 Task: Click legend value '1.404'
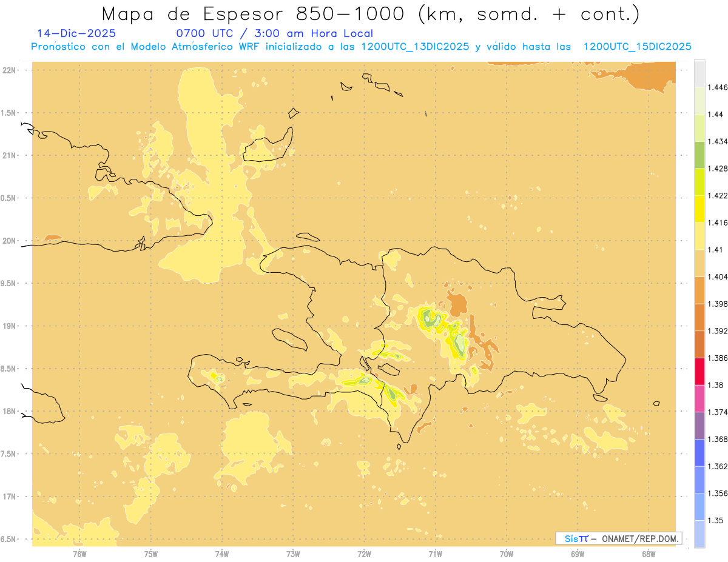click(717, 276)
